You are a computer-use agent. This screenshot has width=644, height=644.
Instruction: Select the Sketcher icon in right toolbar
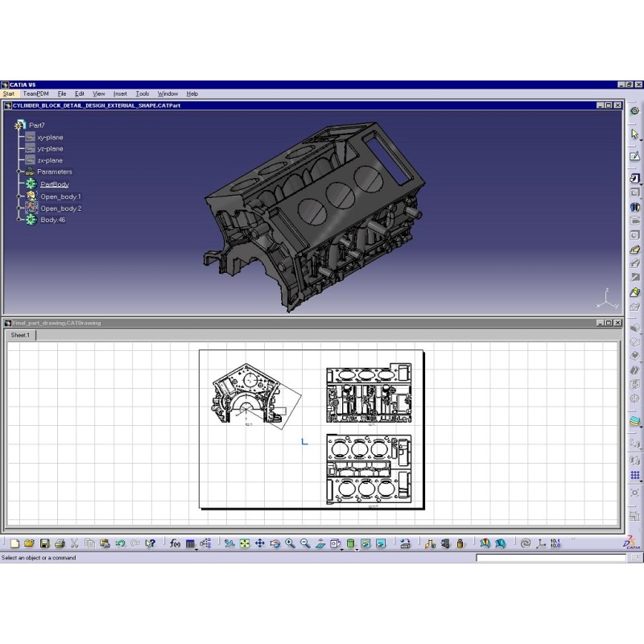coord(634,156)
